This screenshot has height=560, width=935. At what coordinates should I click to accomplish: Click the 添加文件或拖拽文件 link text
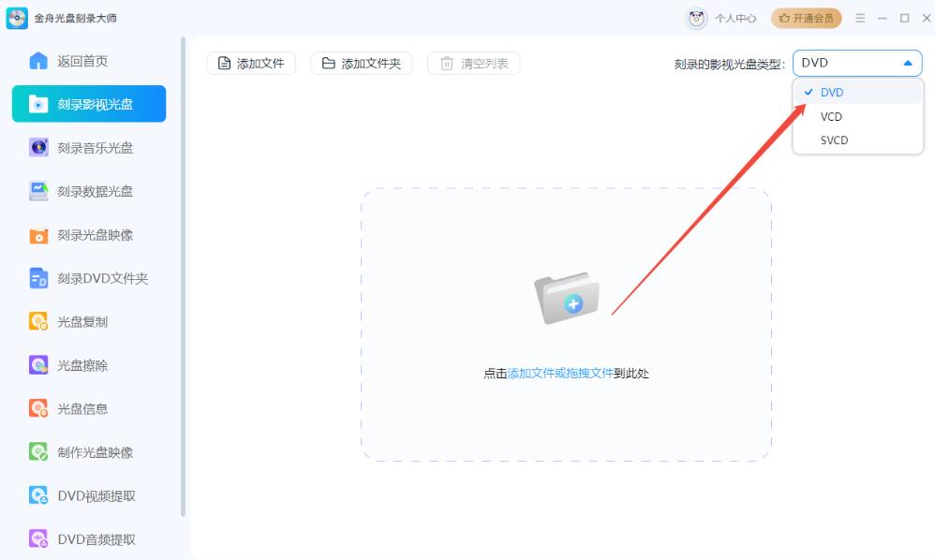[560, 374]
